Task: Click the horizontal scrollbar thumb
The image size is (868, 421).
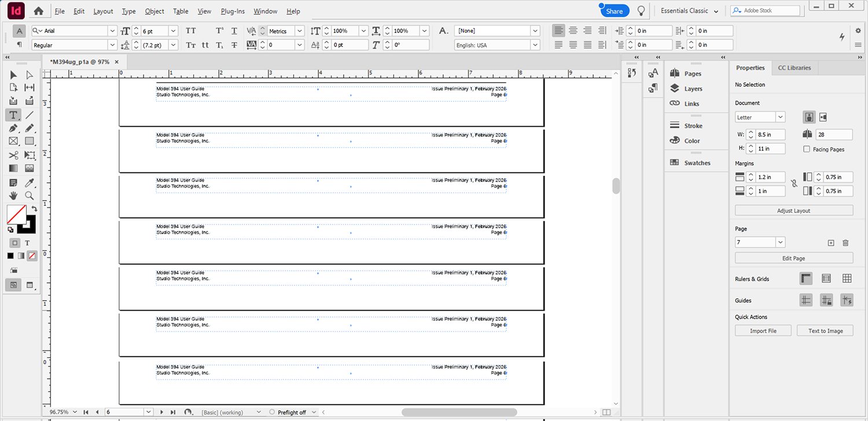Action: [x=459, y=412]
